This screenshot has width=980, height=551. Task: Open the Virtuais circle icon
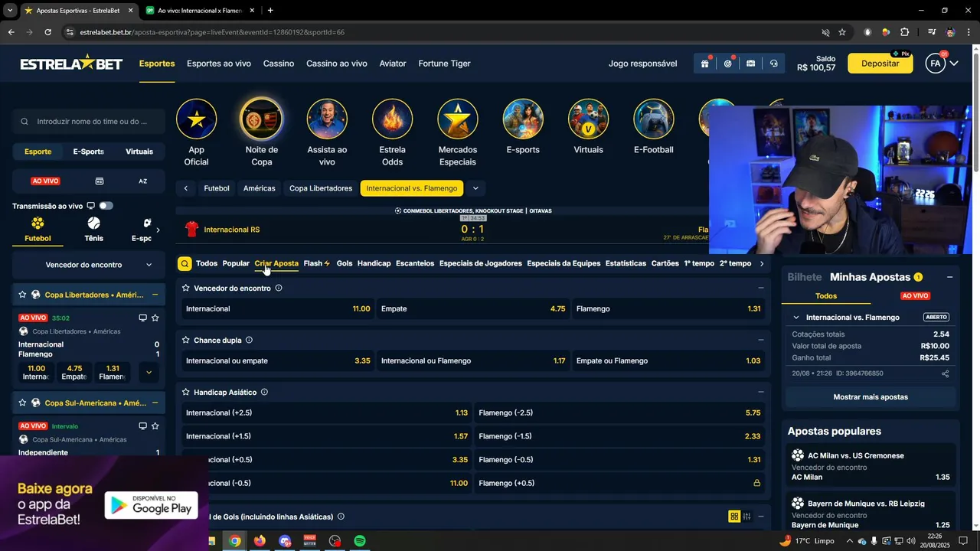588,119
